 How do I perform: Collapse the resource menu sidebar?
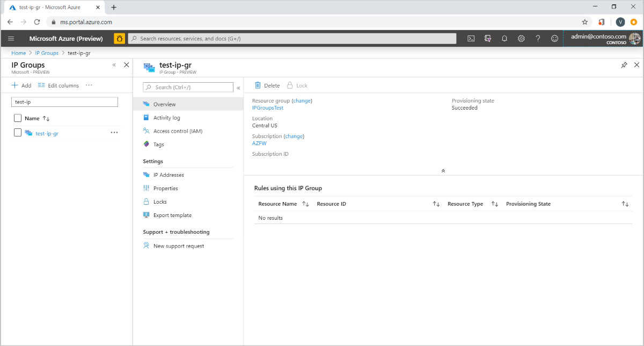(238, 88)
